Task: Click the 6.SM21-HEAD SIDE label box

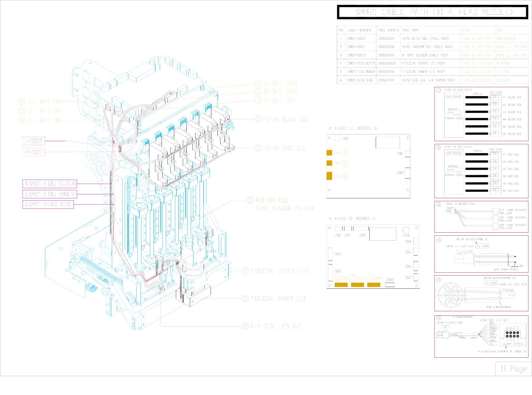Action: pyautogui.click(x=48, y=204)
